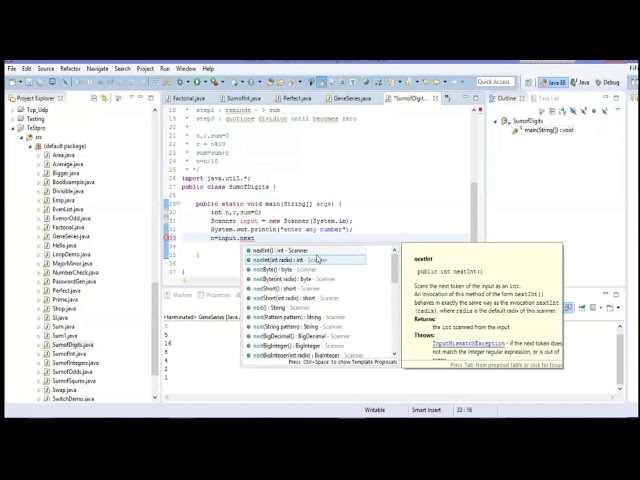Open the Run button dropdown arrow
640x480 pixels.
(x=205, y=82)
